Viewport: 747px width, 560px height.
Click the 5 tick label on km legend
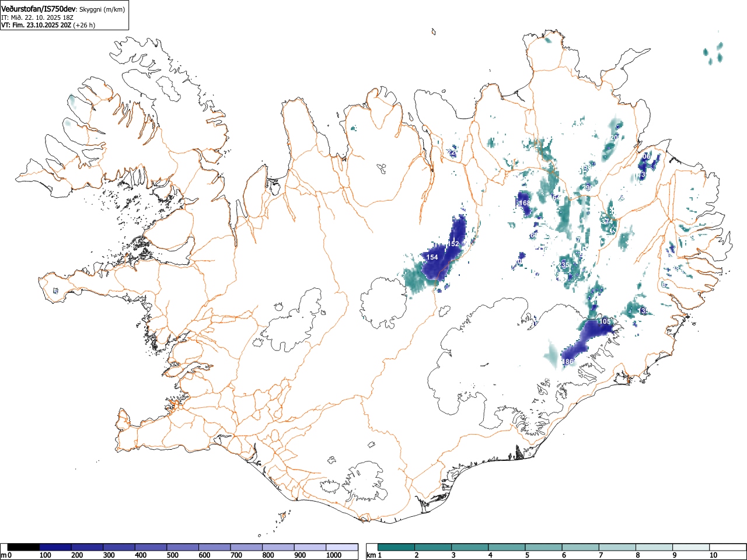[526, 555]
